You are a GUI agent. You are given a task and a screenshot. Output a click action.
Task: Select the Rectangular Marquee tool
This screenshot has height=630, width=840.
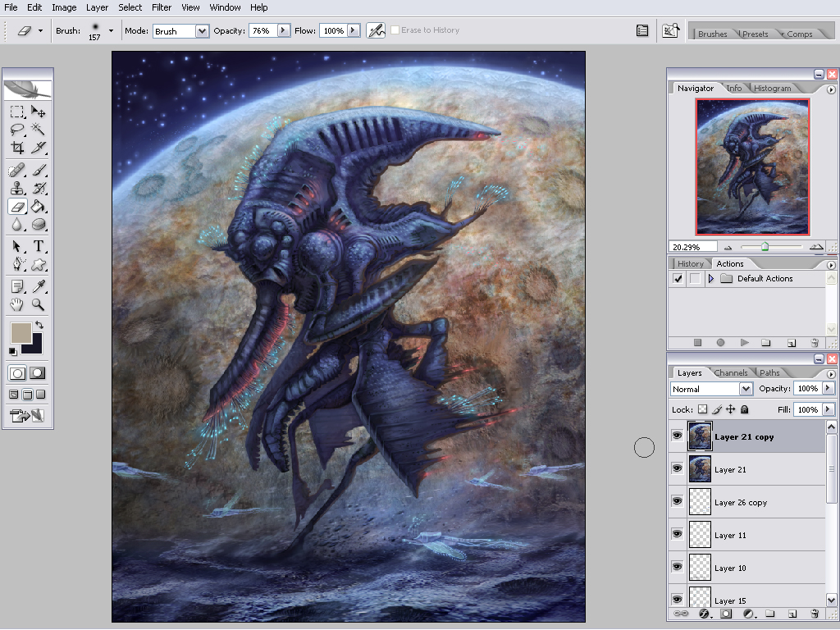pyautogui.click(x=17, y=112)
